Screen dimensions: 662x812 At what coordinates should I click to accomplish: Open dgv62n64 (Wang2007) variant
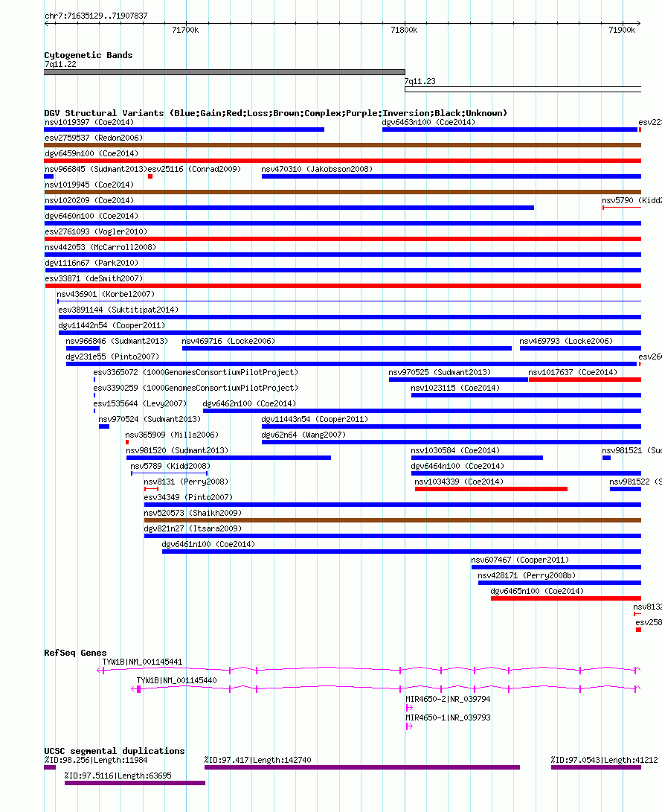[451, 442]
